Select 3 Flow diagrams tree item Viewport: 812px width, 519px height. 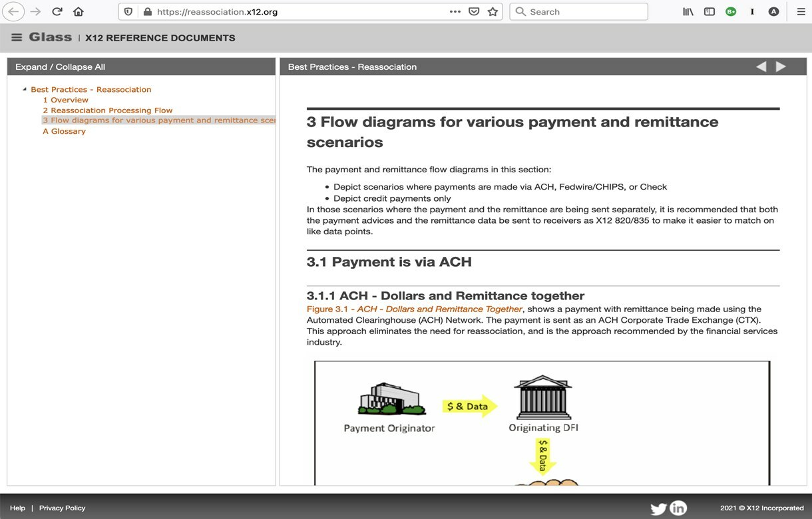(x=158, y=120)
